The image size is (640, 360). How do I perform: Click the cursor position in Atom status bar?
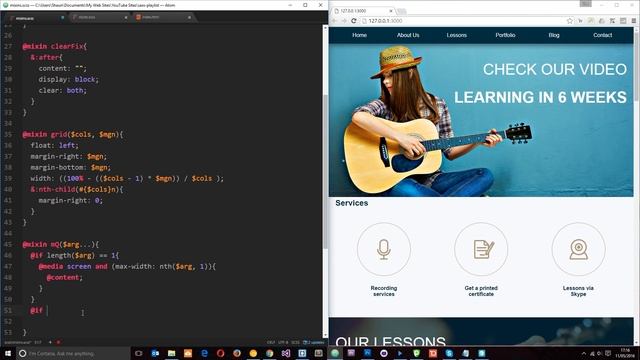38,342
